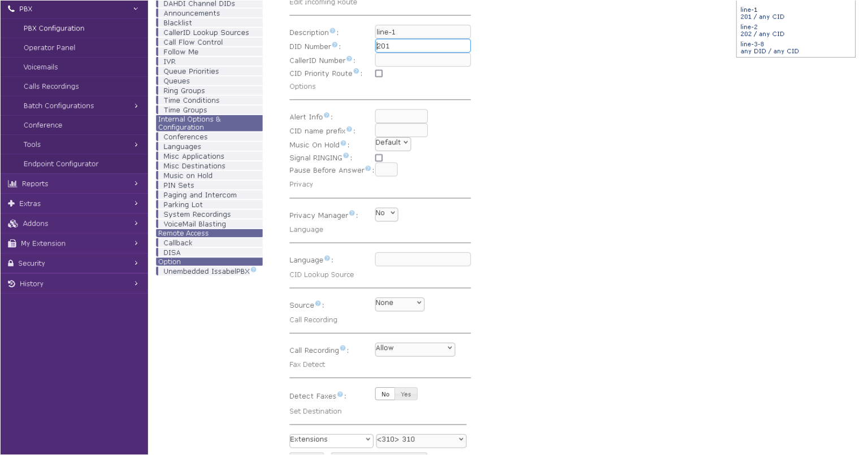The image size is (868, 455).
Task: Click the Detect Faxes help icon
Action: [x=340, y=395]
